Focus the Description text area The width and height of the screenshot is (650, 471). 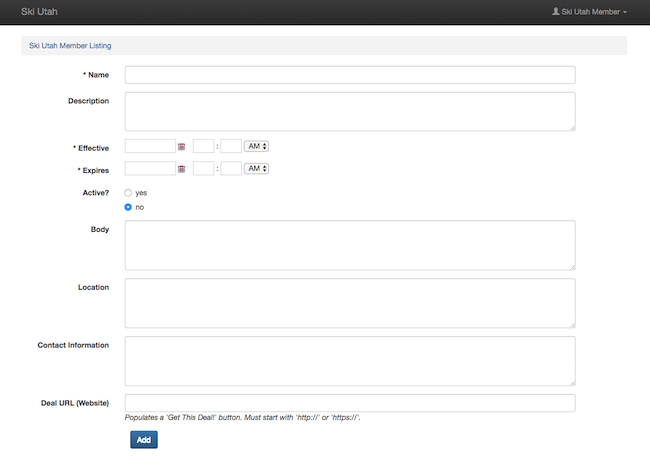tap(349, 111)
